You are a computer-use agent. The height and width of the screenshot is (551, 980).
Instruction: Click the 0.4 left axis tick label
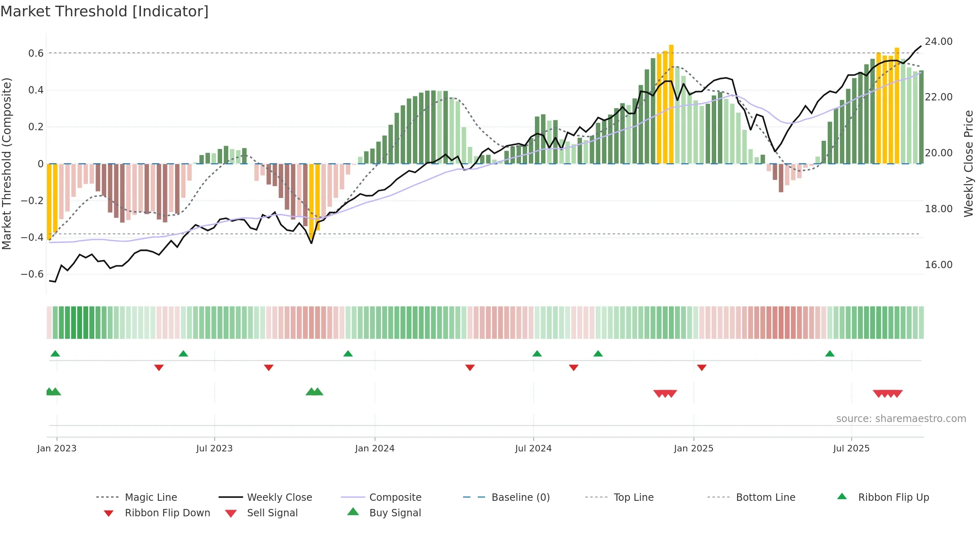36,90
